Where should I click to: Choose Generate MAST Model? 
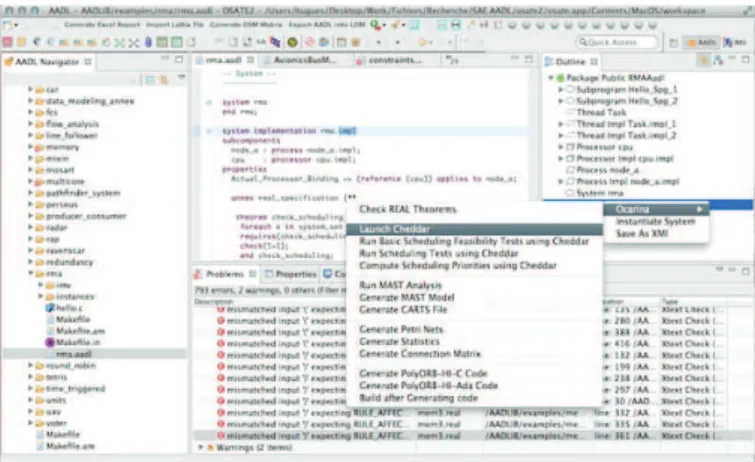coord(406,297)
